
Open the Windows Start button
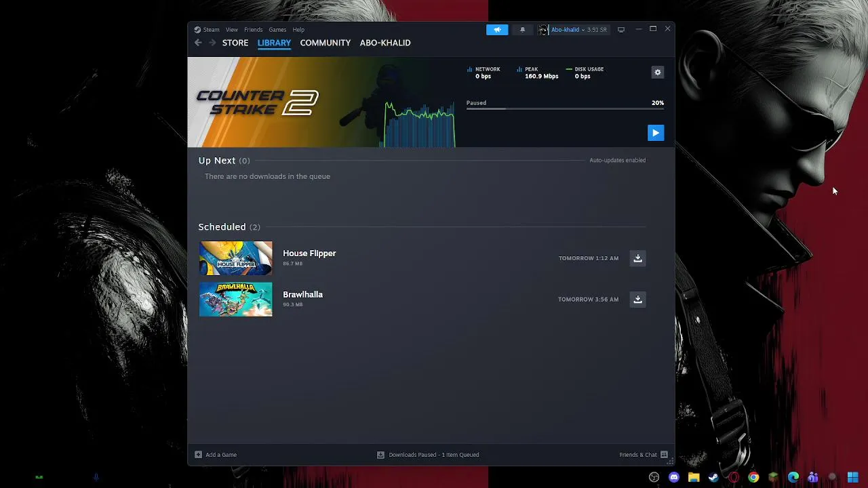[x=852, y=477]
